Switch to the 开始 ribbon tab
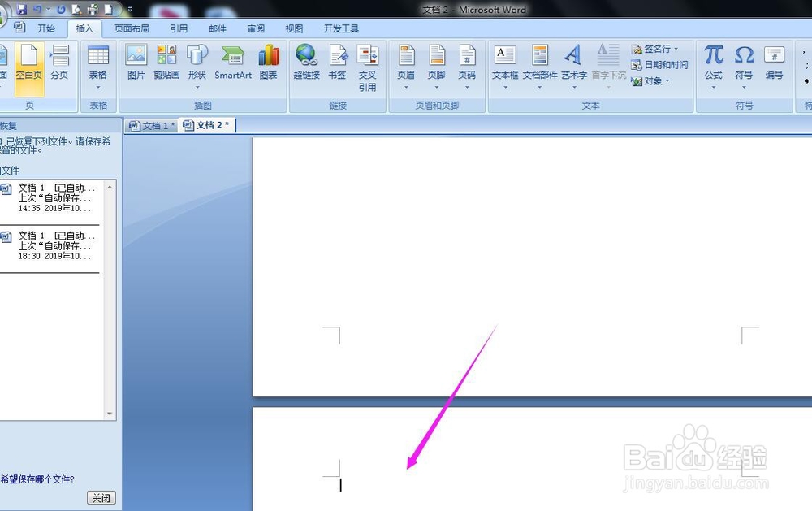The width and height of the screenshot is (812, 511). click(x=46, y=28)
